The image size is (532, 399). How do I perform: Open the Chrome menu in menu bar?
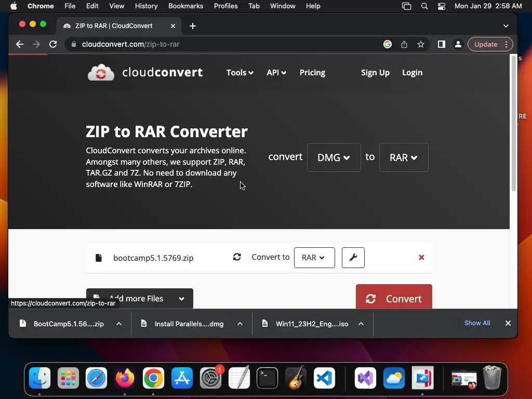41,6
